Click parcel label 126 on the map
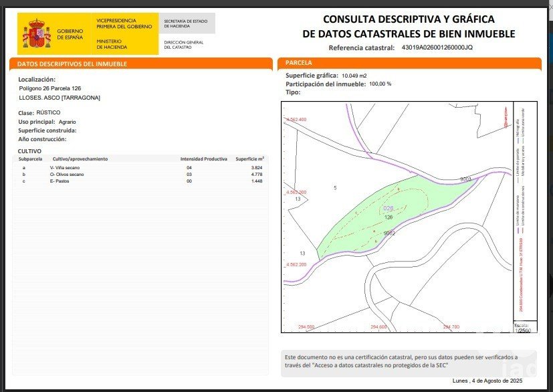 [x=389, y=217]
